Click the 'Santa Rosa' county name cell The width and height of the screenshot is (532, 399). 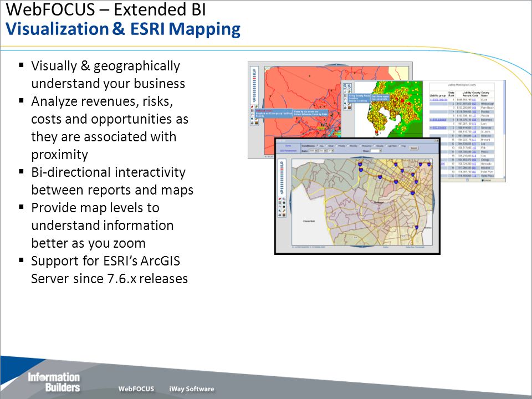487,176
